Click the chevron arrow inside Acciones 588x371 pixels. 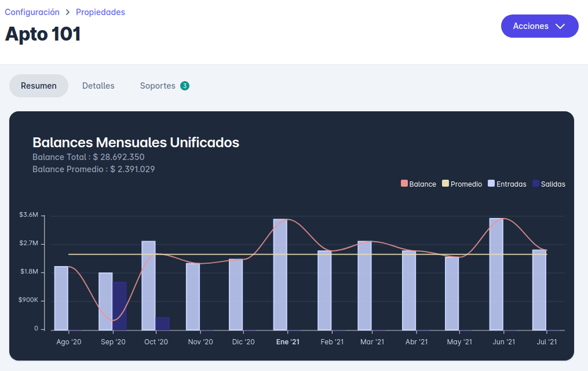[x=560, y=26]
